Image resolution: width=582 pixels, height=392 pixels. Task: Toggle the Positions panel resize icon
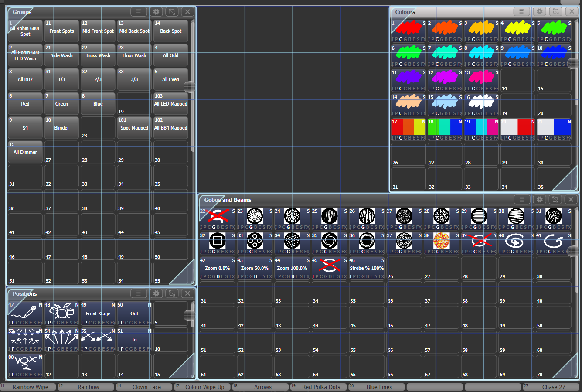coord(172,293)
